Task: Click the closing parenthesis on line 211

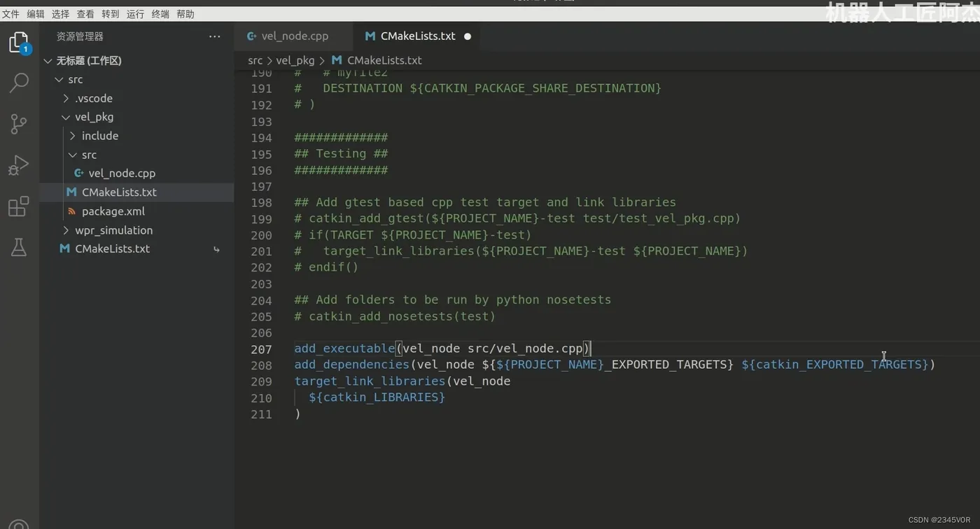Action: pyautogui.click(x=297, y=414)
